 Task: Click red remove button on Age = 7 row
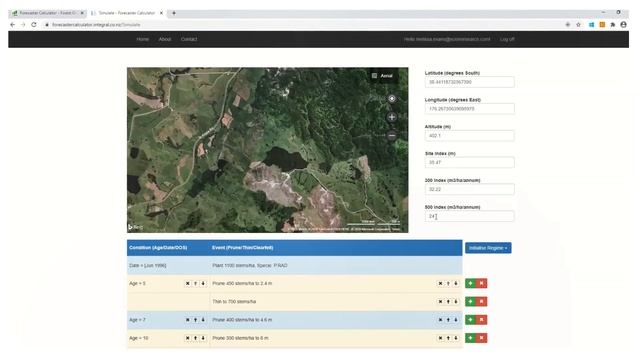point(482,320)
